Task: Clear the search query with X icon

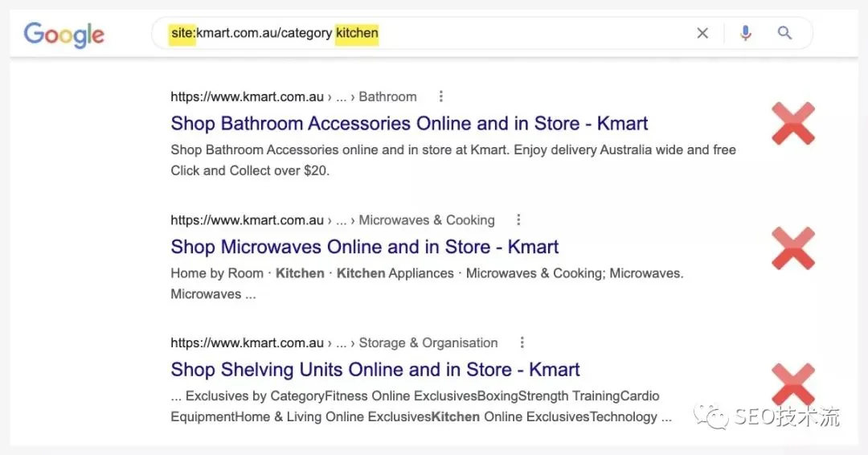Action: point(702,33)
